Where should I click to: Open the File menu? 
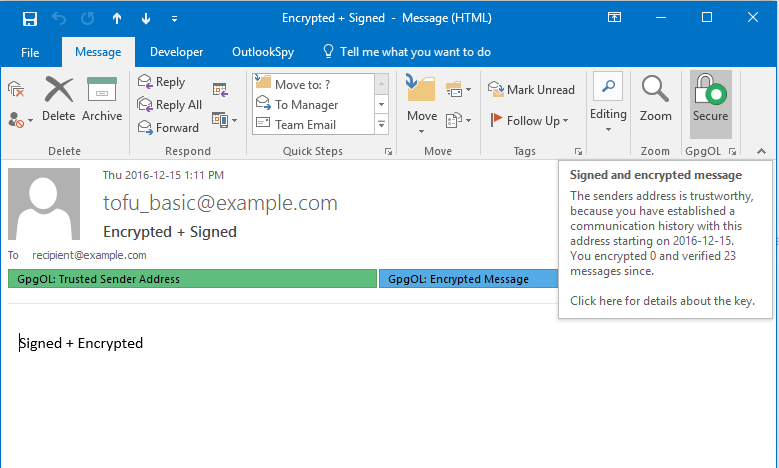30,52
